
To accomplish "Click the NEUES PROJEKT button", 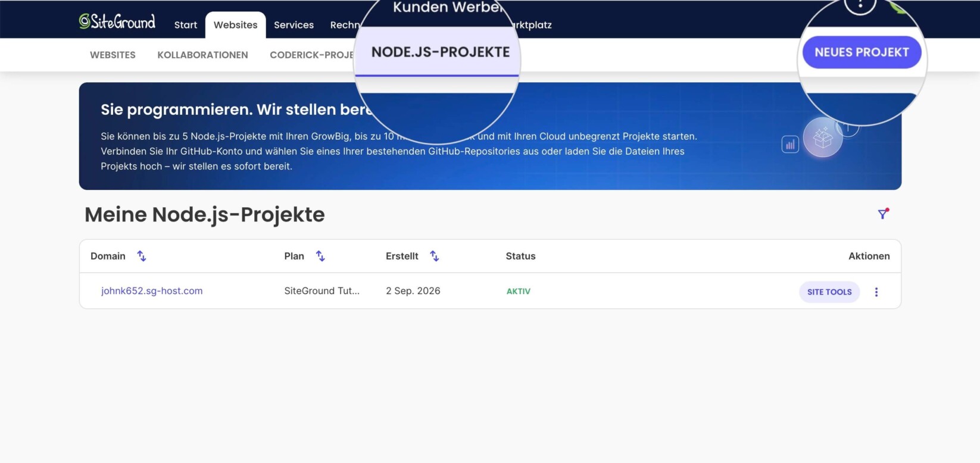I will (862, 52).
